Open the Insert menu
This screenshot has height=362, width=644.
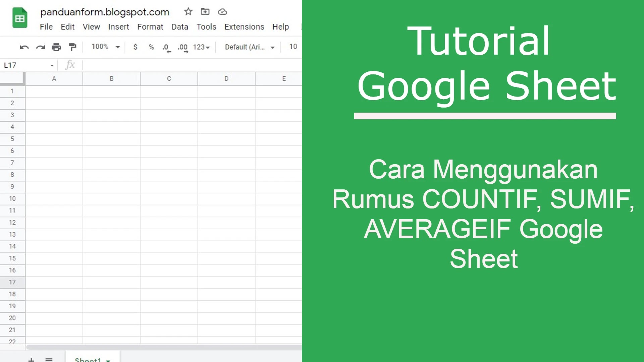click(x=118, y=27)
